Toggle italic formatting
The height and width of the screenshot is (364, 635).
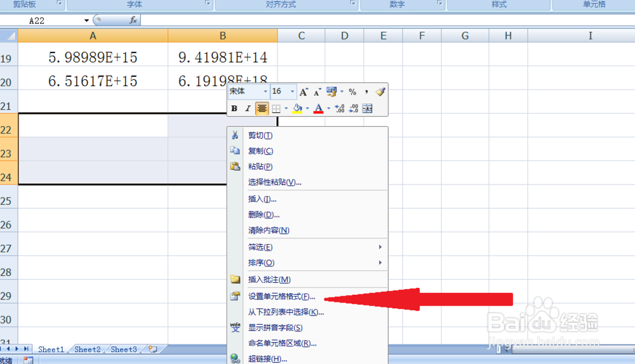click(x=248, y=108)
